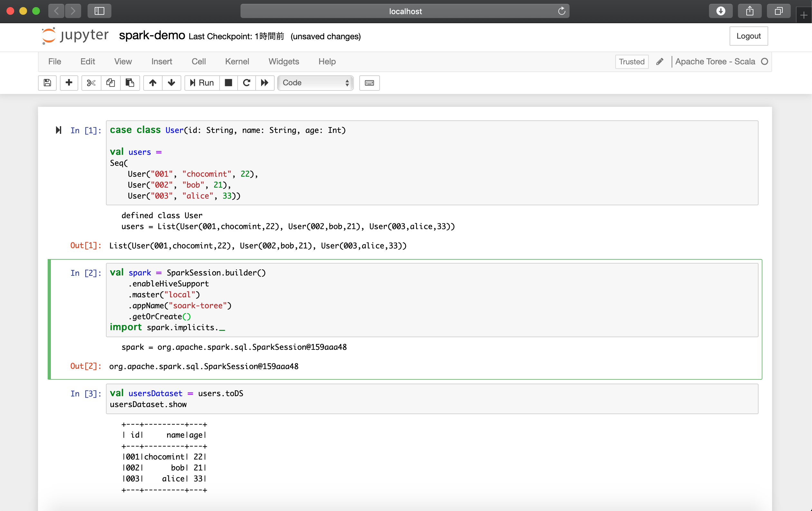Screen dimensions: 812x511
Task: Interrupt the kernel with stop icon
Action: tap(229, 83)
